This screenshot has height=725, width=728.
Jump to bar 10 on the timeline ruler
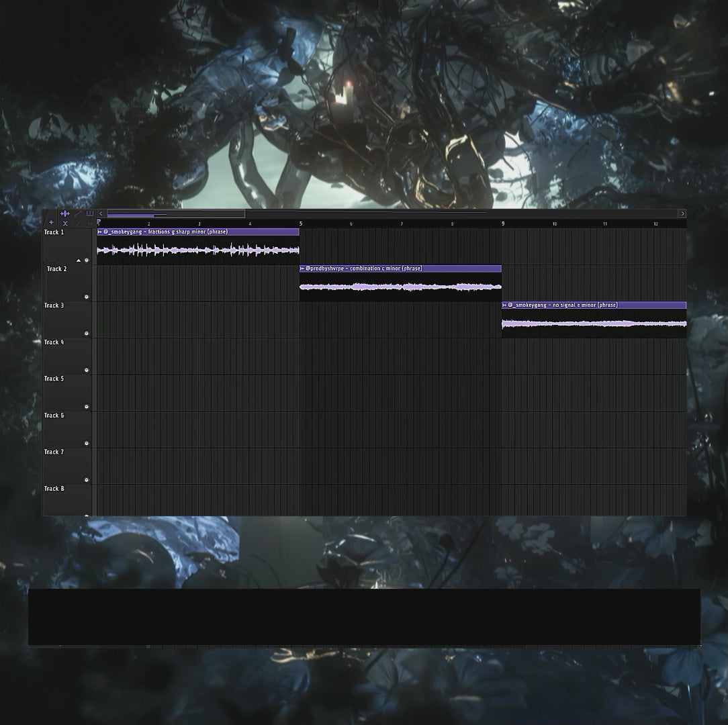coord(554,224)
